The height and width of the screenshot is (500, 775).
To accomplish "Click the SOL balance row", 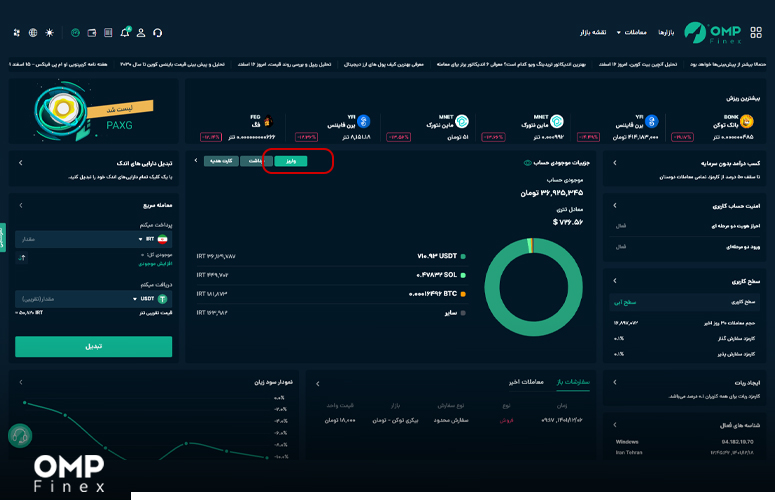I will (331, 275).
